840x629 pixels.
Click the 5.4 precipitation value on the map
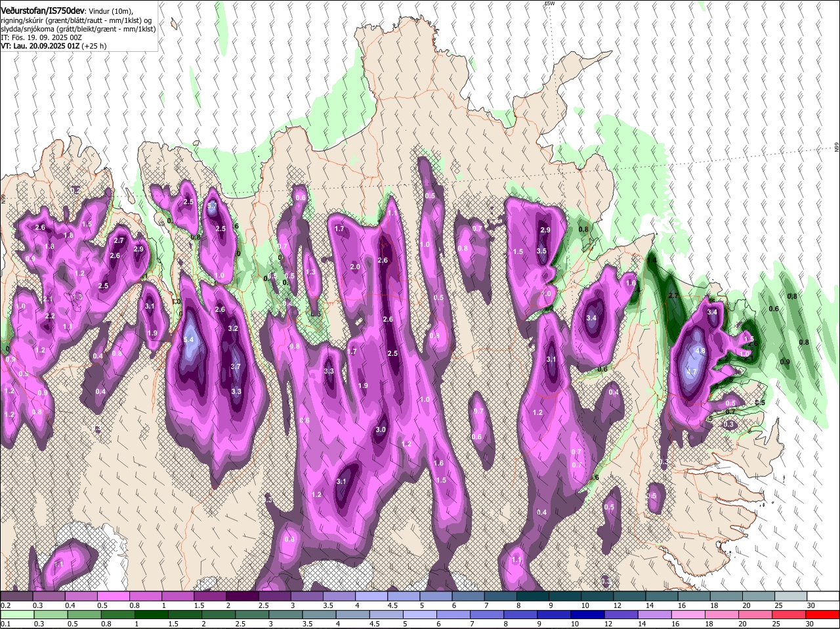tap(189, 339)
